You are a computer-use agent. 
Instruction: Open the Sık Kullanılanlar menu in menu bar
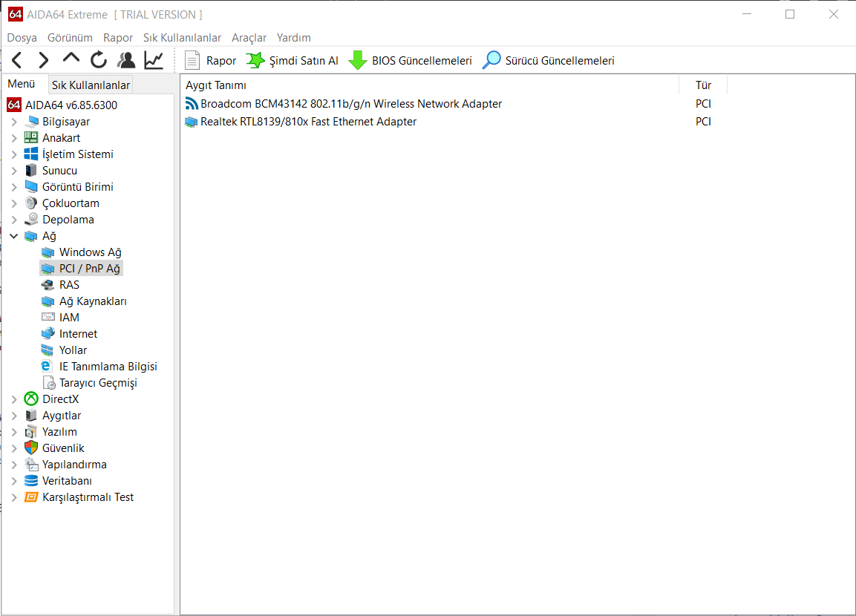click(183, 38)
